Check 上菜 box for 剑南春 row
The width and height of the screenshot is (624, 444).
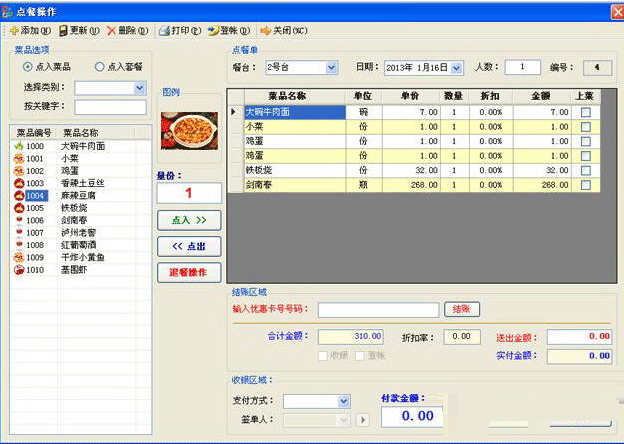tap(585, 185)
